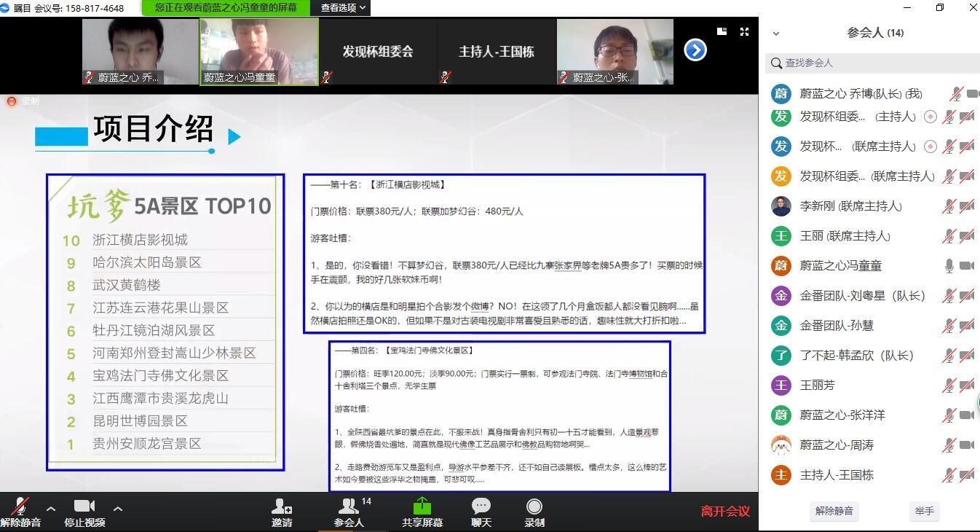980x532 pixels.
Task: Click the 举手 raise hand button
Action: point(924,512)
